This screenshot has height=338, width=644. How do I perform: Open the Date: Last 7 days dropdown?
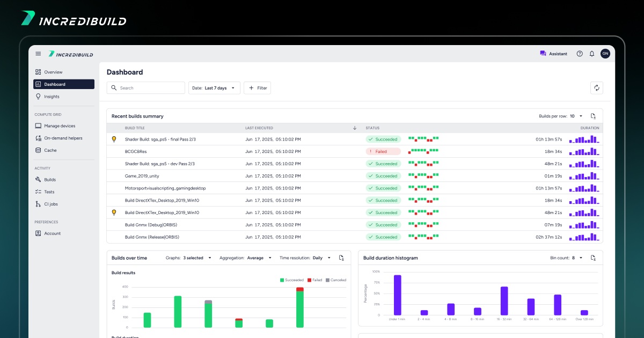point(214,88)
